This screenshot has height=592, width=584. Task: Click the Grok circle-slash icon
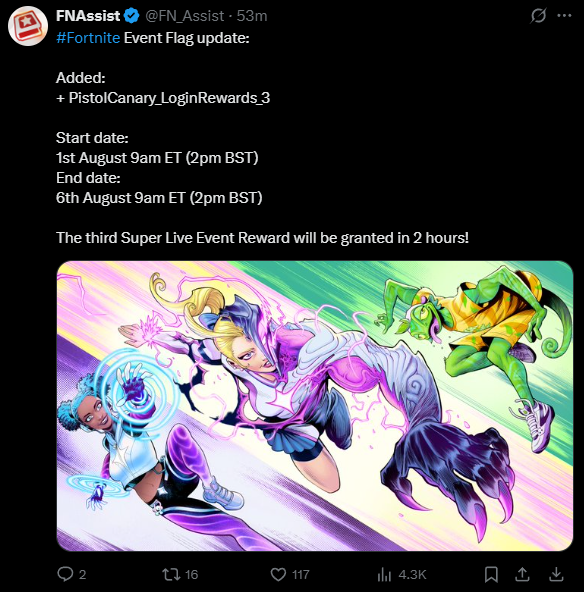click(x=538, y=16)
